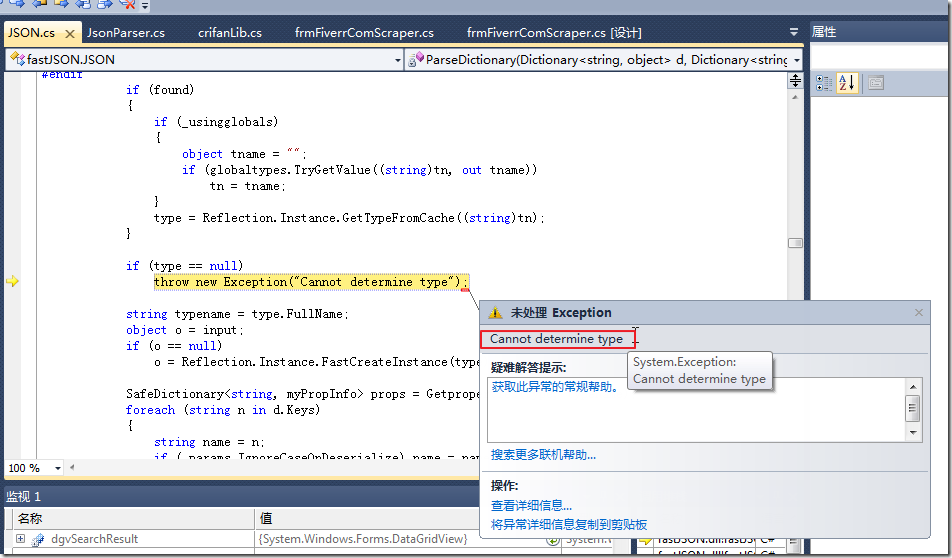The height and width of the screenshot is (558, 952).
Task: Click the refresh icon in watch value row
Action: tap(552, 539)
